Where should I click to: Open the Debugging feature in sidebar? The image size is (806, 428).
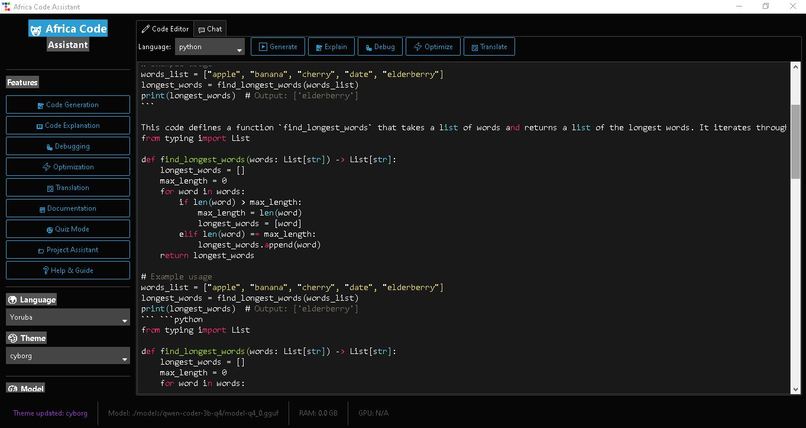coord(68,146)
